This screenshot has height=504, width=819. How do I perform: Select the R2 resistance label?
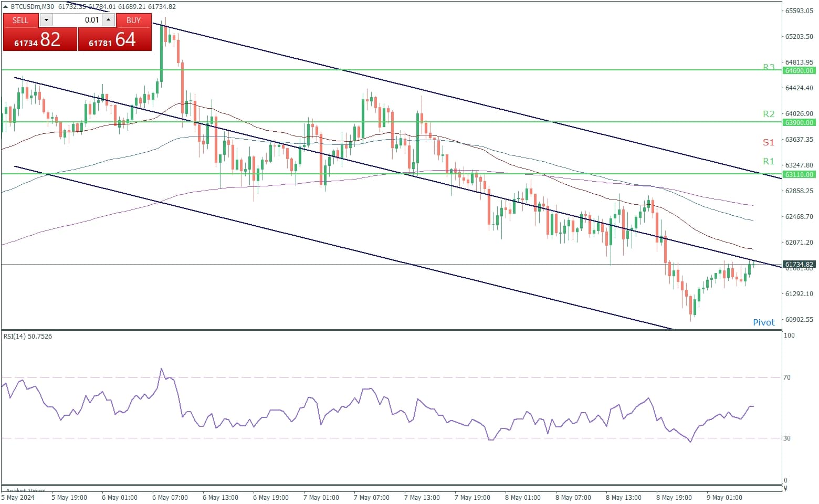pyautogui.click(x=769, y=114)
